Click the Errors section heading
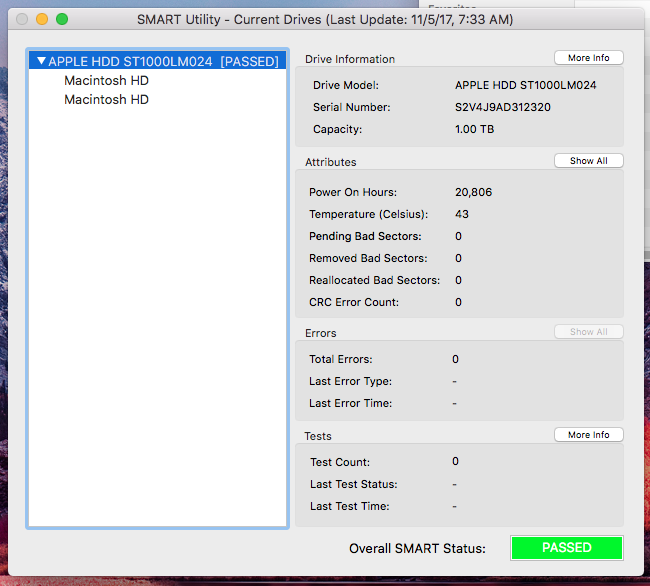 point(320,333)
